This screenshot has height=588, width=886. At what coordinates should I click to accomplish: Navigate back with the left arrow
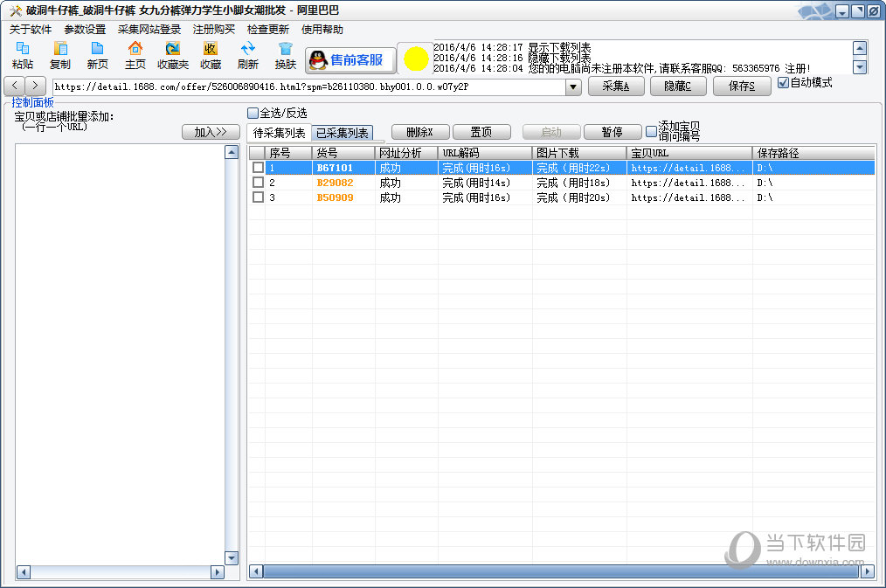pos(15,86)
